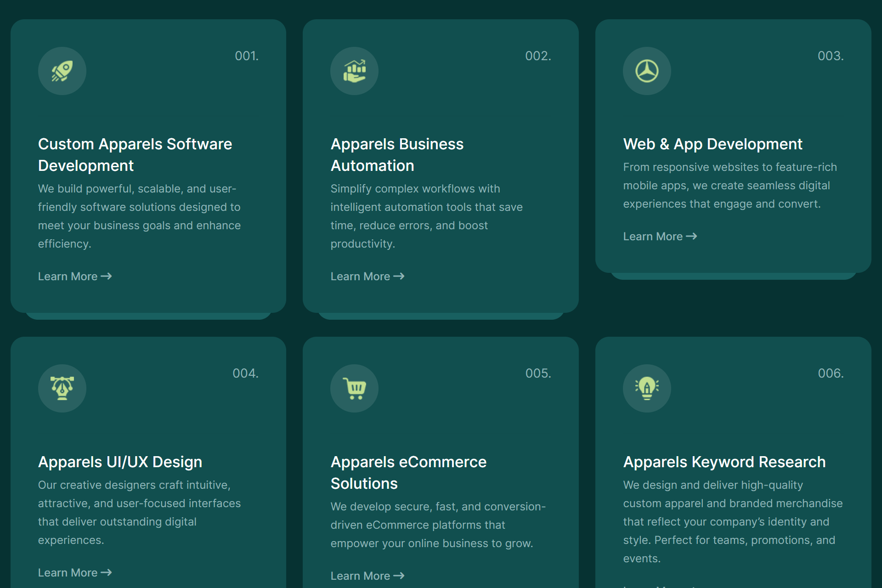Click the Apparels Keyword Research heading

[724, 462]
